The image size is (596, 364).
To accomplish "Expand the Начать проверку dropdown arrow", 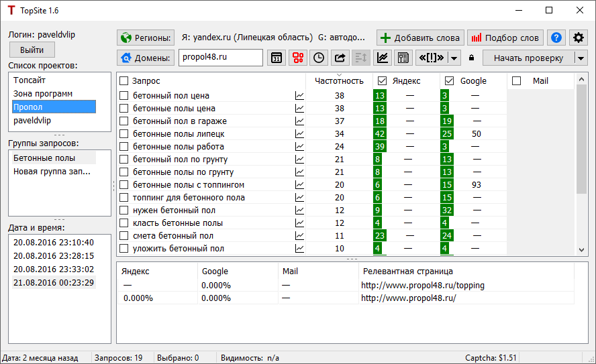I will [x=581, y=58].
